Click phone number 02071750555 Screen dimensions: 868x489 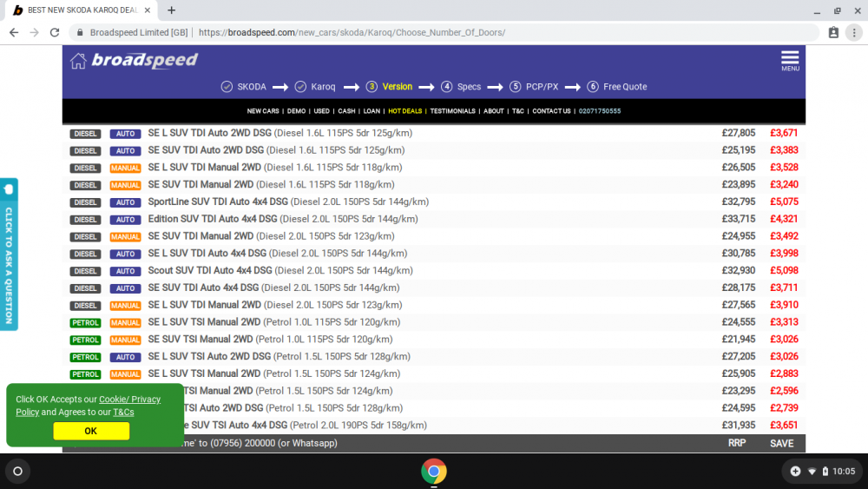[600, 111]
